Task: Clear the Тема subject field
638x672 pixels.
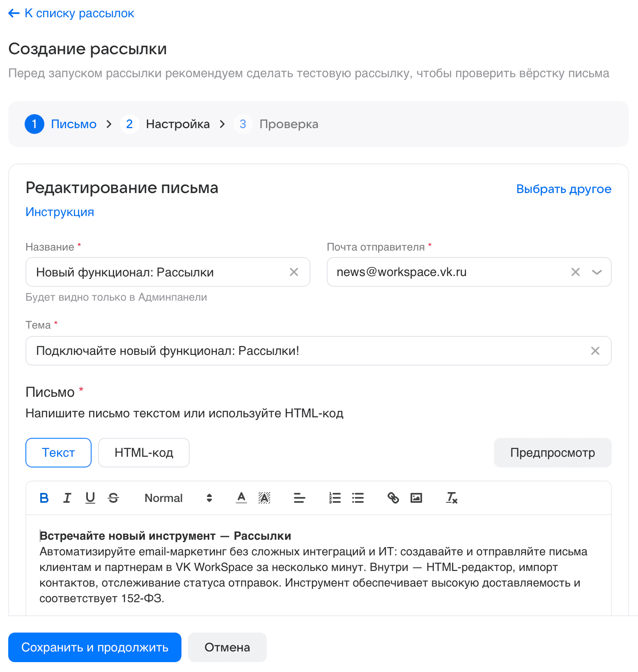Action: click(x=595, y=351)
